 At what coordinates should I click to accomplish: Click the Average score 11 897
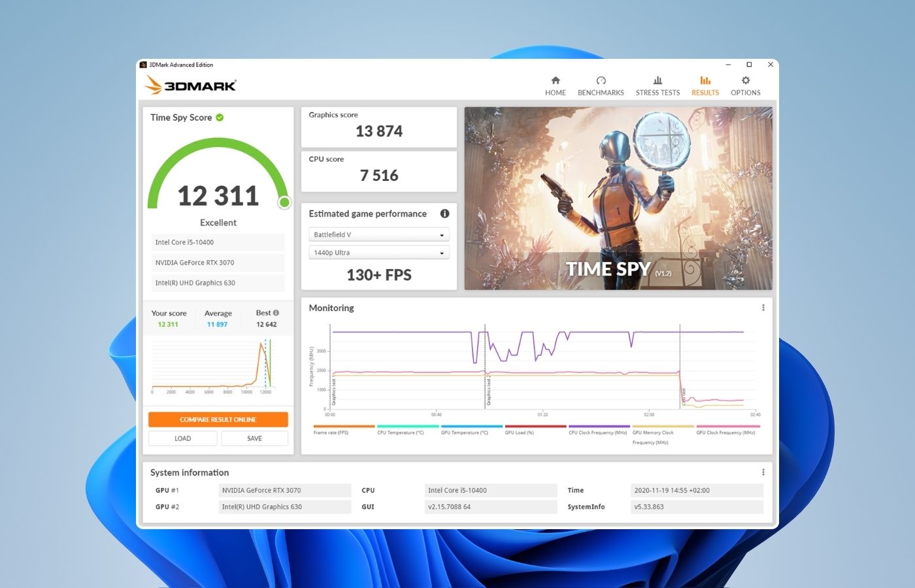(217, 324)
